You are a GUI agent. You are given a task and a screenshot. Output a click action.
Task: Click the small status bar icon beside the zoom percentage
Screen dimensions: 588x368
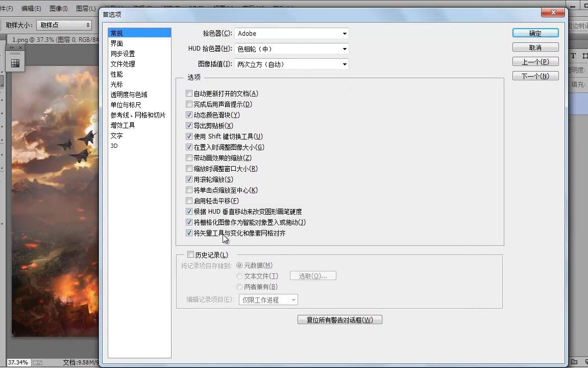pos(37,362)
